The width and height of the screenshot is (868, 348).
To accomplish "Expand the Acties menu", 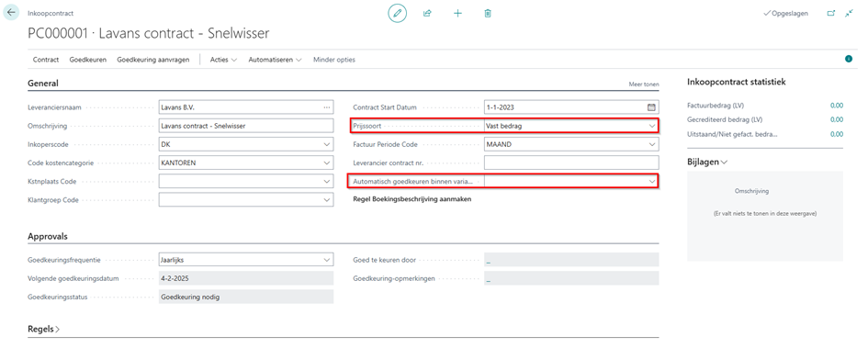I will click(x=223, y=59).
